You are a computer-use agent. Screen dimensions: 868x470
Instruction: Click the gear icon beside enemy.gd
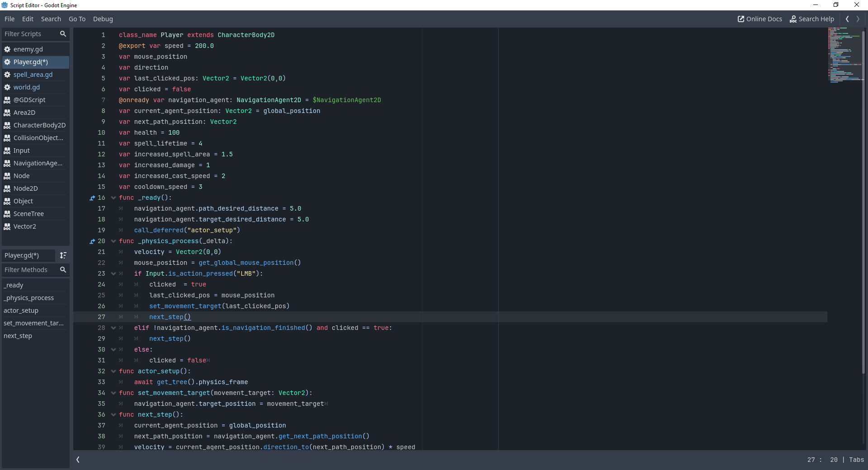pyautogui.click(x=7, y=49)
